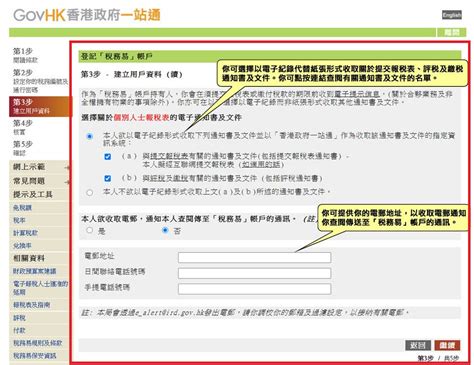This screenshot has width=474, height=365.
Task: Open the 電子報稅人士獲得的延期 link
Action: (x=40, y=288)
